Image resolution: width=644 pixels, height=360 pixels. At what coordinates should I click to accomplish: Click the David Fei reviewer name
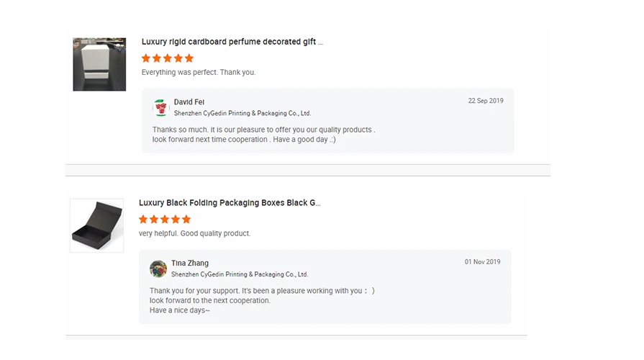(189, 102)
